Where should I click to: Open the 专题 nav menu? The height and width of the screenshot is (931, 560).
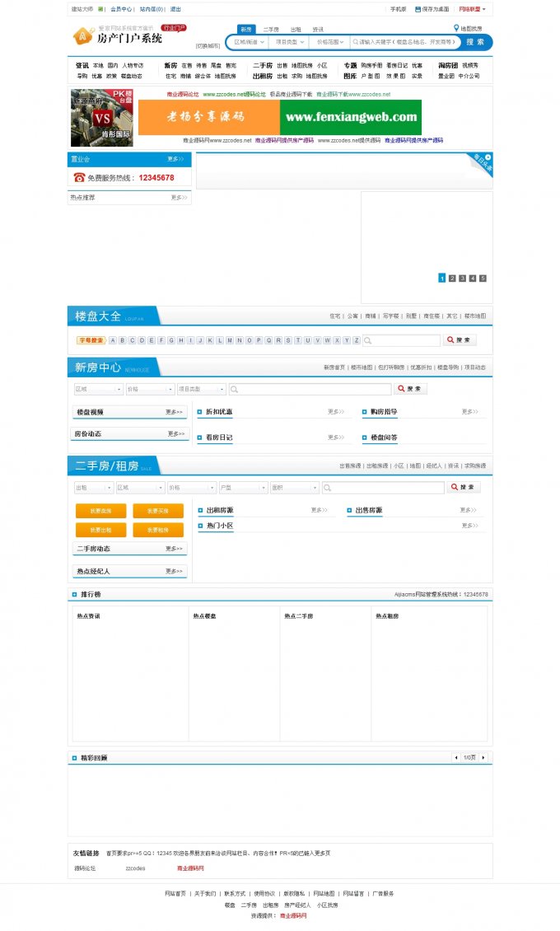(351, 65)
